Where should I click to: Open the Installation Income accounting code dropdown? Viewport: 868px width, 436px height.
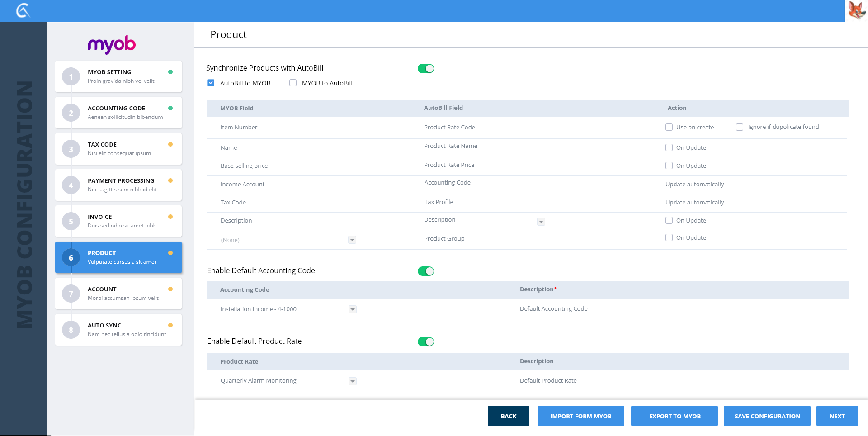tap(353, 309)
